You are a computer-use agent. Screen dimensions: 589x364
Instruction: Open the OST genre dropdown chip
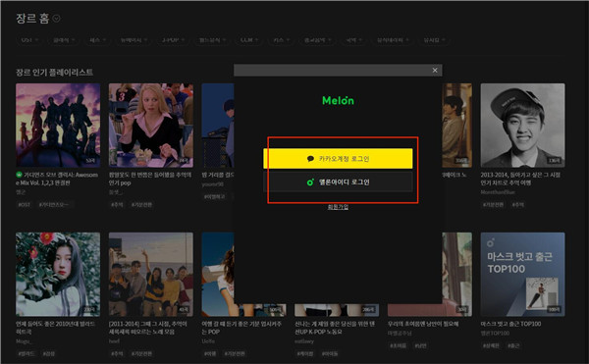pyautogui.click(x=29, y=40)
